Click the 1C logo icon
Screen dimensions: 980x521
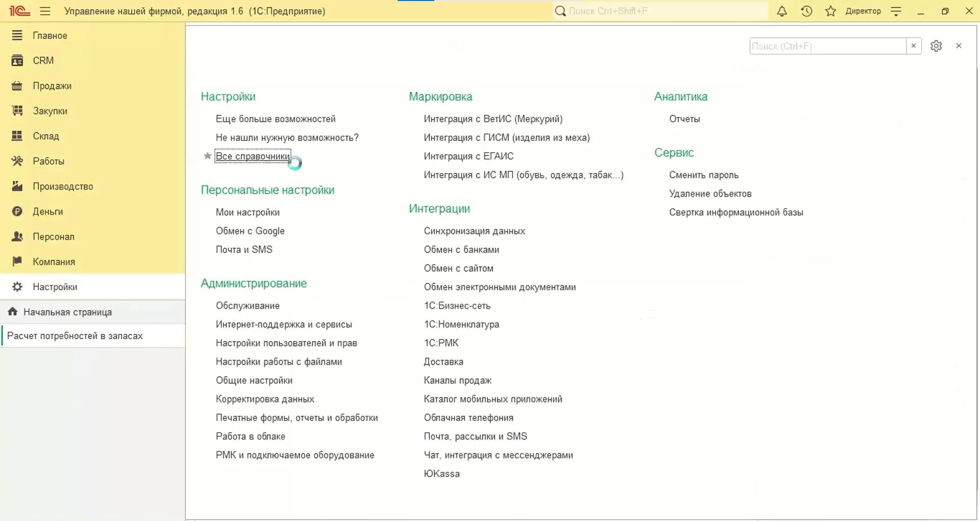[x=19, y=11]
